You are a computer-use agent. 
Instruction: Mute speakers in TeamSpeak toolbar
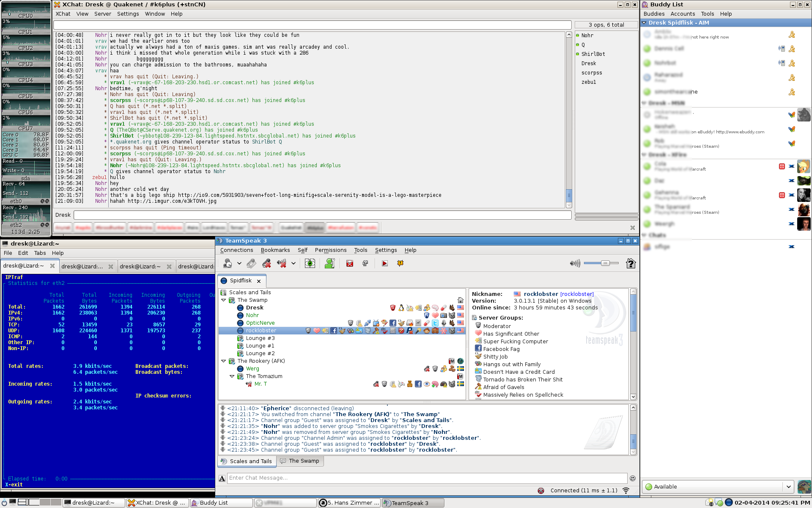282,263
